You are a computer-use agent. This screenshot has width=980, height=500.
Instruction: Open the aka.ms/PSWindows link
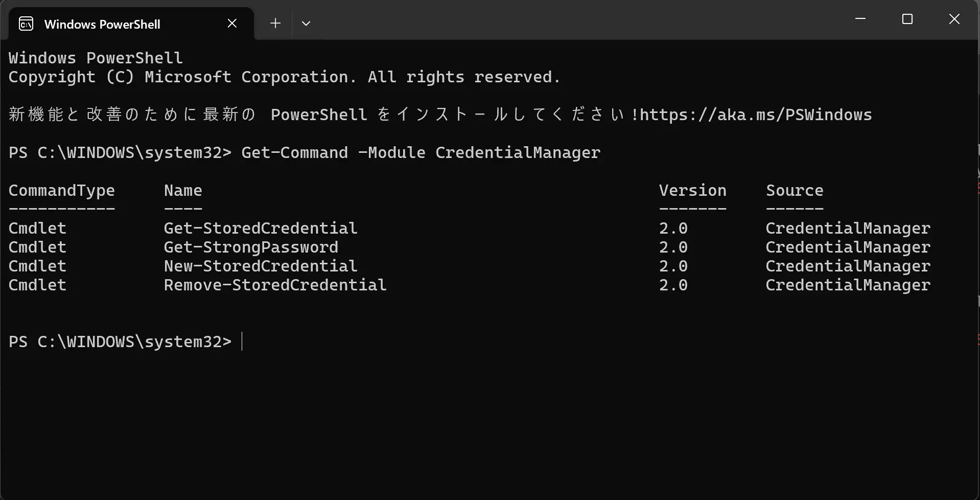(x=756, y=115)
